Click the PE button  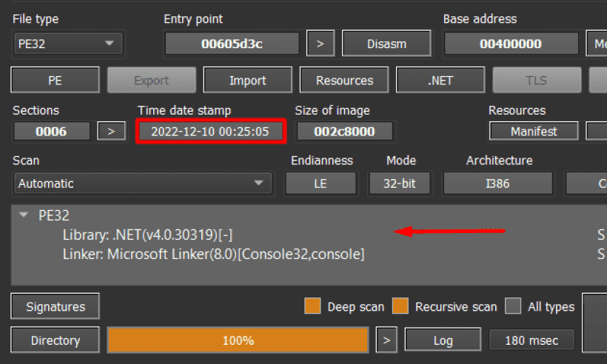point(56,81)
